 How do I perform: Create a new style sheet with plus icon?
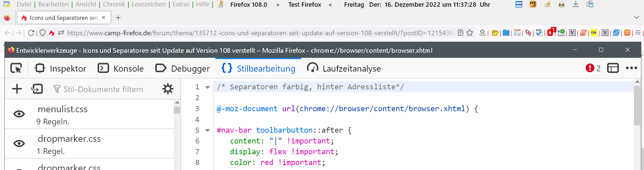click(17, 89)
